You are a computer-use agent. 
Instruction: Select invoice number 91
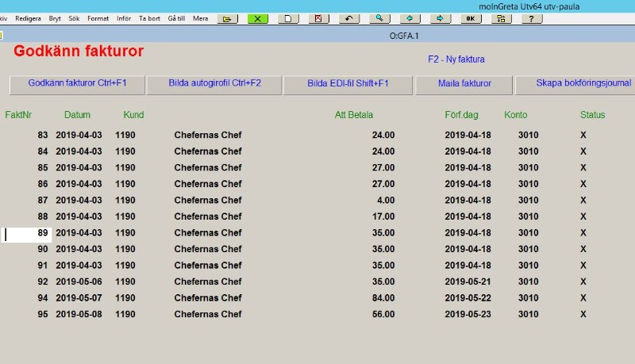43,266
